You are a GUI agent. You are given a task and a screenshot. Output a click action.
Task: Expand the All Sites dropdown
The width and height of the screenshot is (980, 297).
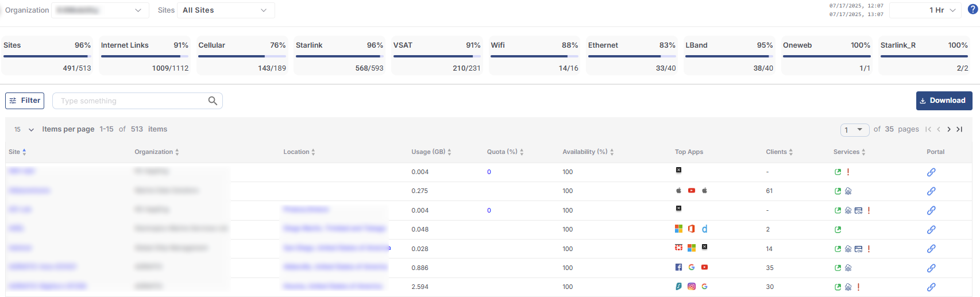(x=225, y=10)
